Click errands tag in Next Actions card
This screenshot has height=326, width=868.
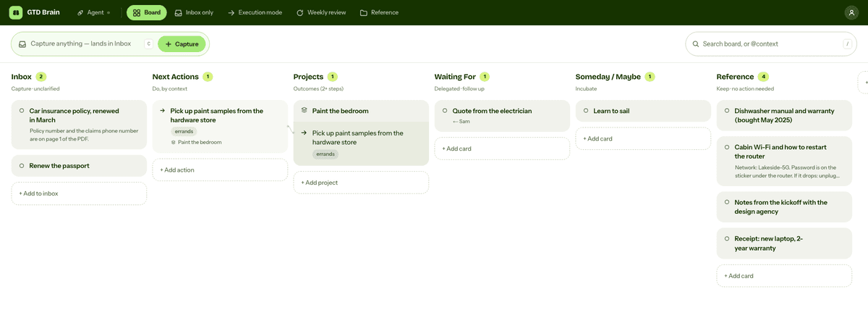[x=184, y=132]
